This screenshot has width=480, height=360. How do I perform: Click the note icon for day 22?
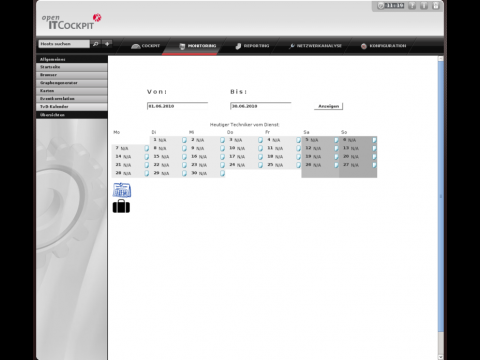184,165
